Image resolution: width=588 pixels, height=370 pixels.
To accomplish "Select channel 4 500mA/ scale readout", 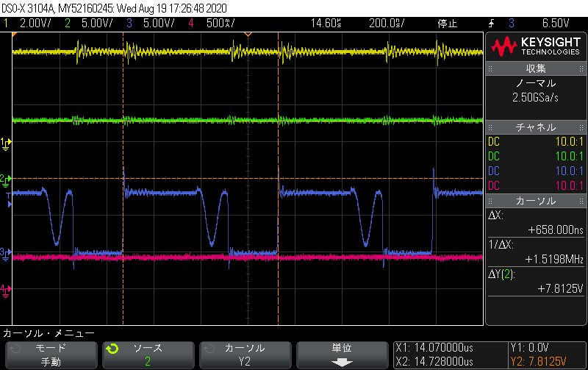I will [x=220, y=24].
